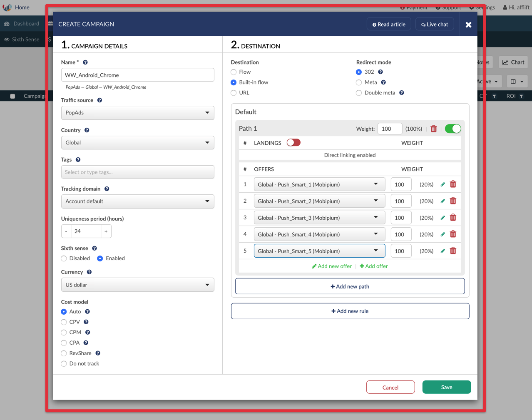This screenshot has width=532, height=420.
Task: Click Chart button in background page
Action: tap(513, 62)
